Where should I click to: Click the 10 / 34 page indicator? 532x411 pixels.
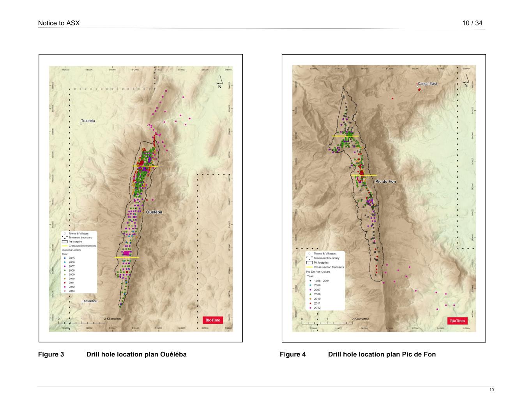(472, 23)
